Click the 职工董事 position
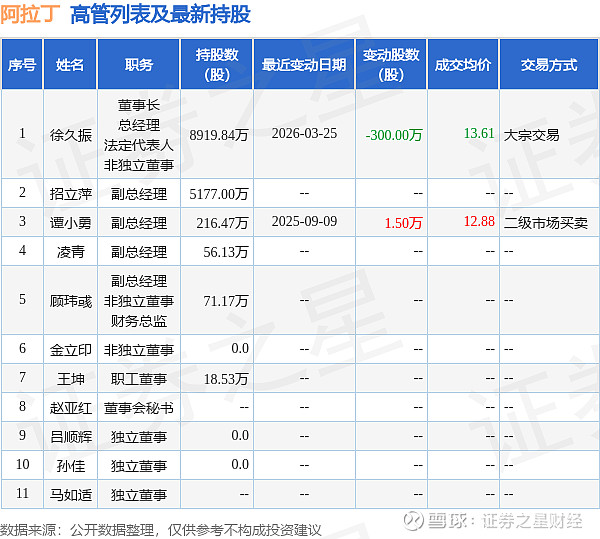This screenshot has width=600, height=539. [x=139, y=379]
